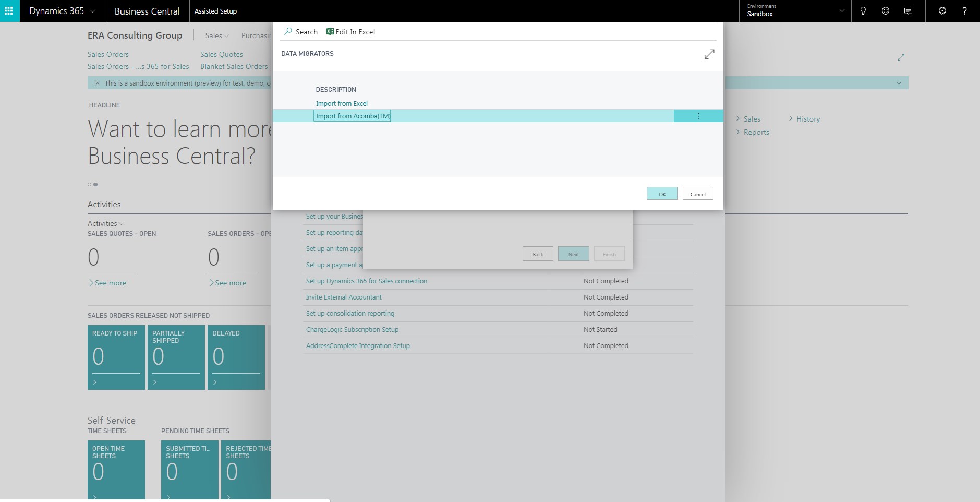The image size is (980, 502).
Task: Open Sales Orders - Dynamics 365 for Sales
Action: 138,66
